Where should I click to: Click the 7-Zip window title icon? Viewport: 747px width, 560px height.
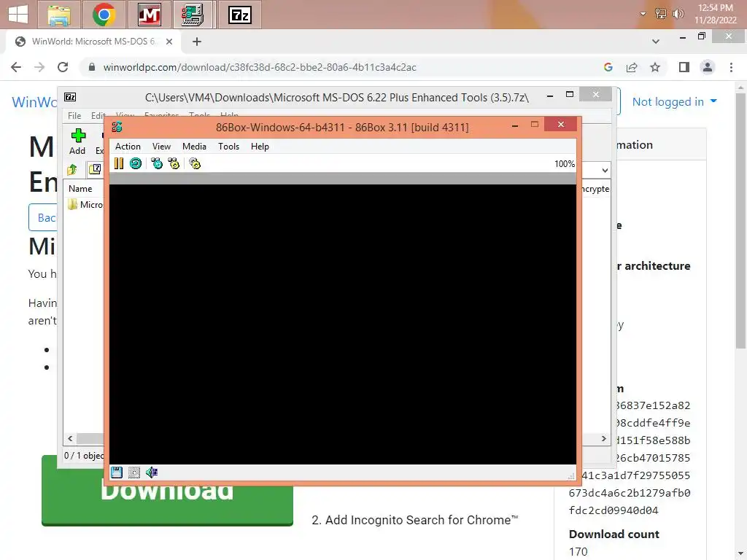click(70, 97)
